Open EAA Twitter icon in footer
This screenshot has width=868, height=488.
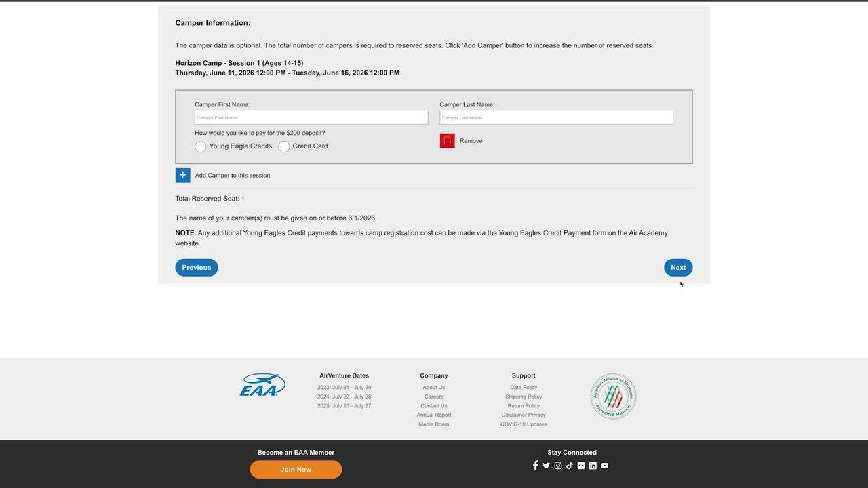[547, 466]
